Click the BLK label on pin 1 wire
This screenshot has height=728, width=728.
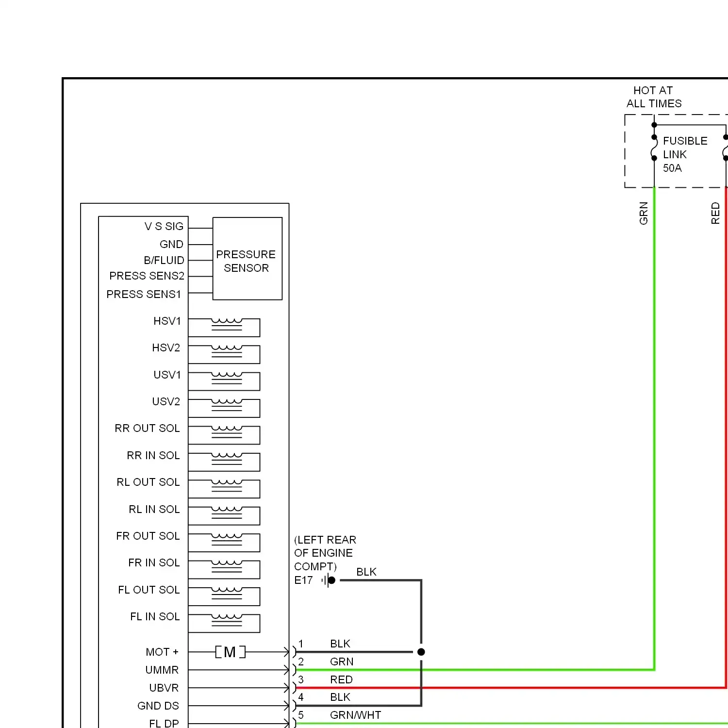pyautogui.click(x=340, y=644)
